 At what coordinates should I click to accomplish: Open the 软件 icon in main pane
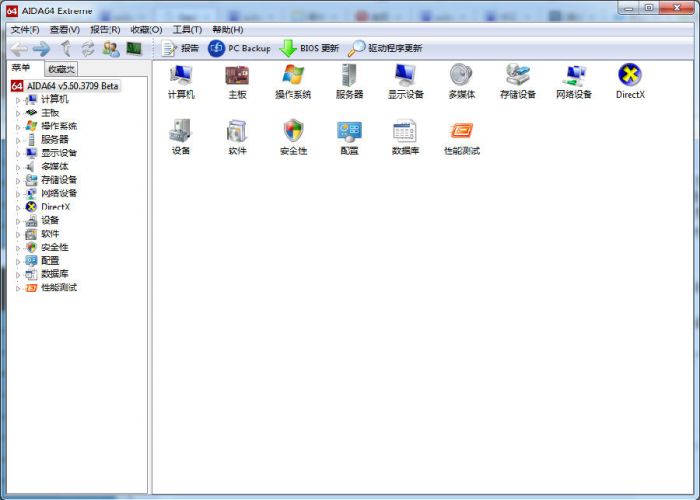point(237,137)
